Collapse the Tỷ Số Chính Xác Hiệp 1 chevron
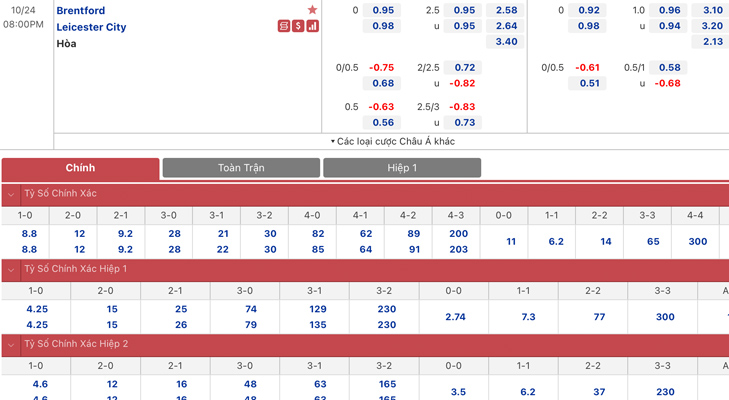 tap(11, 270)
